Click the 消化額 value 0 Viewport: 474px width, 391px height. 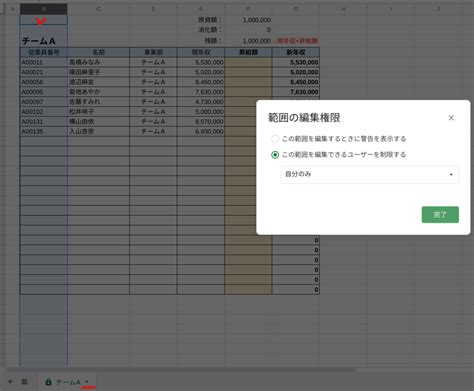248,30
